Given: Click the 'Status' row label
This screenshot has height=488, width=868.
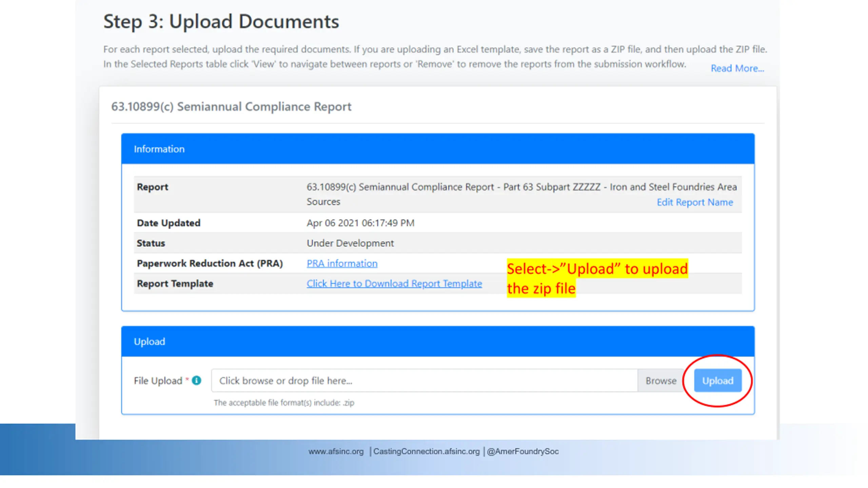Looking at the screenshot, I should pyautogui.click(x=151, y=243).
